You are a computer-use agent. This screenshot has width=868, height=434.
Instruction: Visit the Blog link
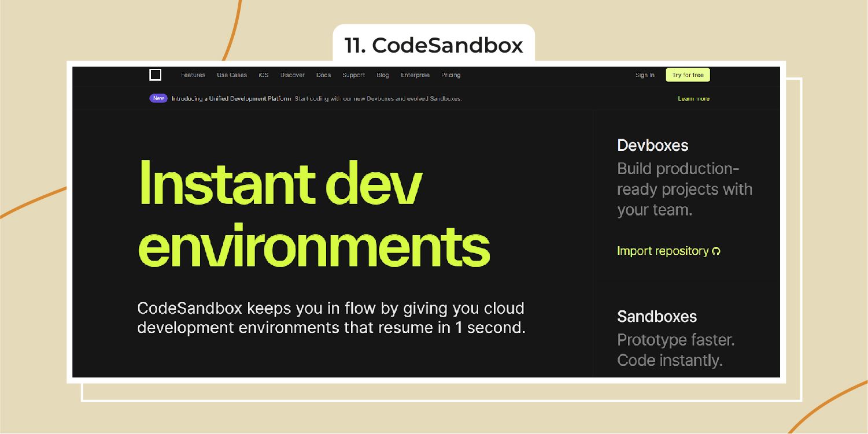383,75
